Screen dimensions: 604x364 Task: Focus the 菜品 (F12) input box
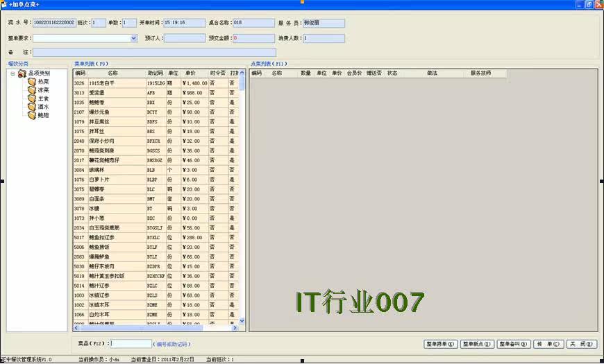131,344
